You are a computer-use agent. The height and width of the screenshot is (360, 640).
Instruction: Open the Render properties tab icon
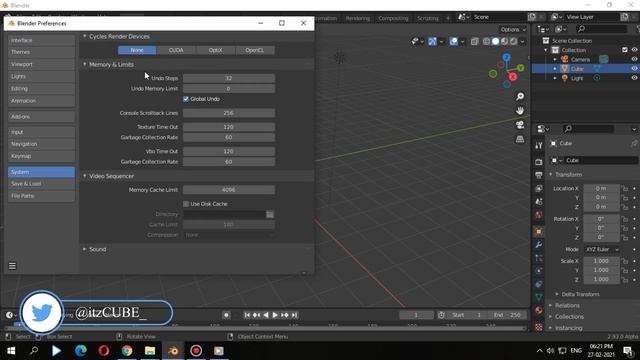[539, 162]
